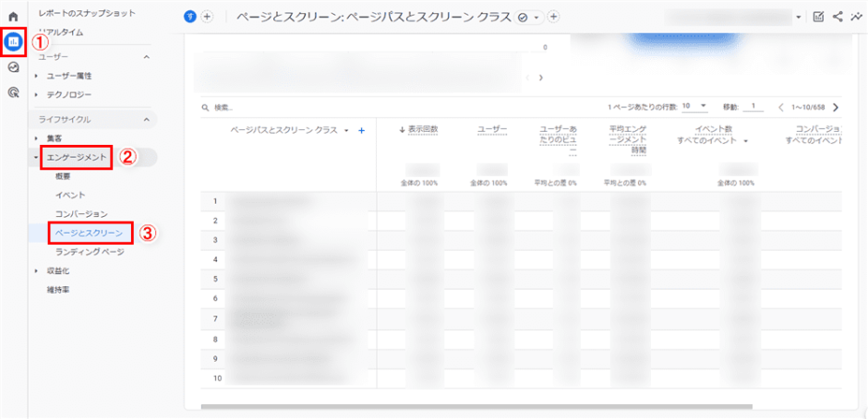Image resolution: width=868 pixels, height=419 pixels.
Task: Expand the 集客 tree item
Action: click(x=35, y=138)
